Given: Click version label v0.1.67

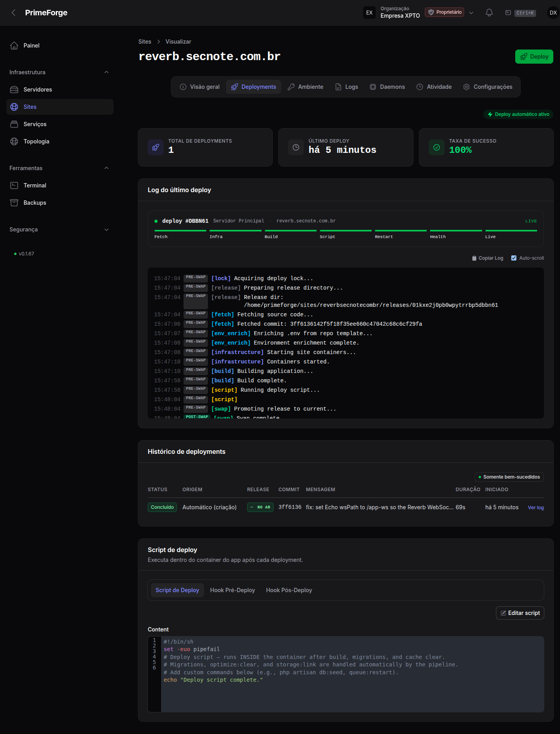Looking at the screenshot, I should [x=26, y=254].
